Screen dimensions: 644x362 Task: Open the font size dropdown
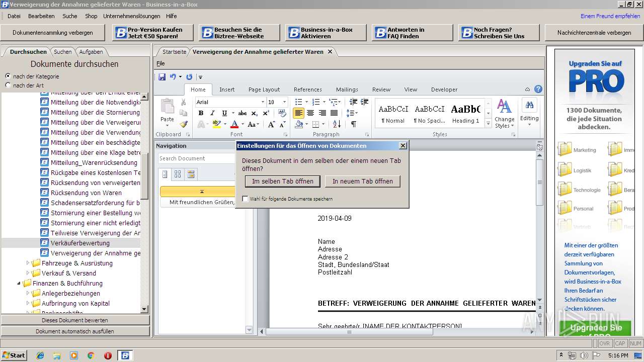(284, 102)
